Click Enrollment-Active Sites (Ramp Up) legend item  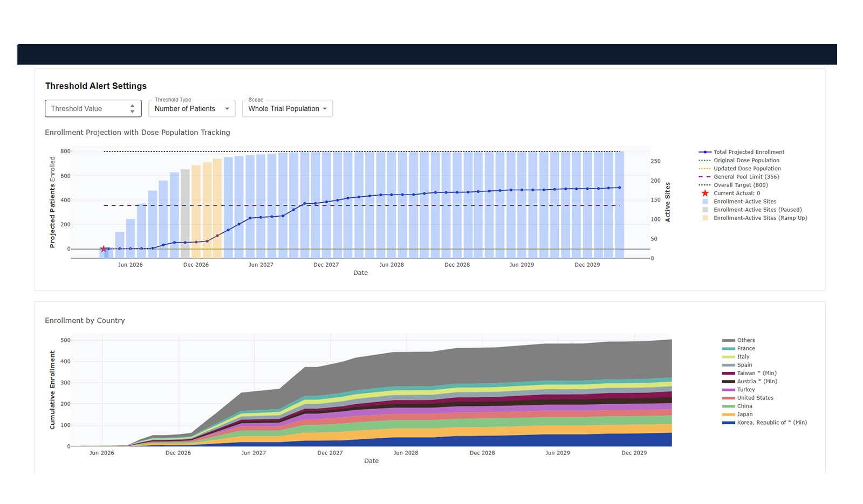pos(760,218)
